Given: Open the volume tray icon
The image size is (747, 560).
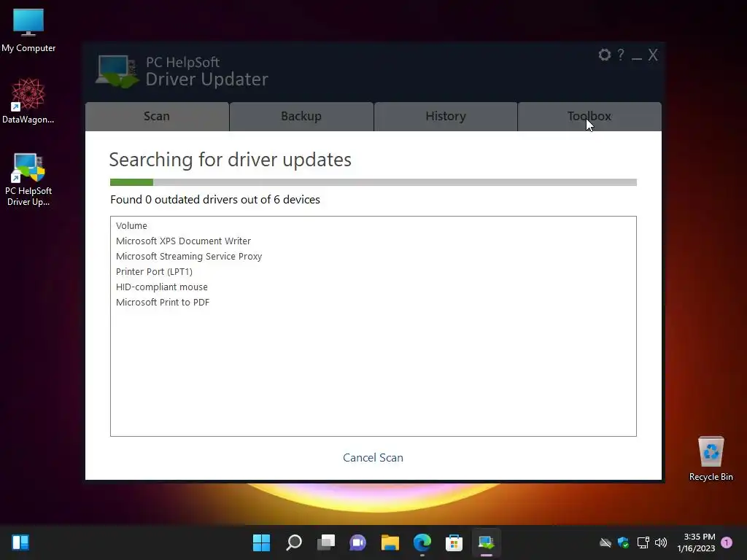Looking at the screenshot, I should (661, 542).
